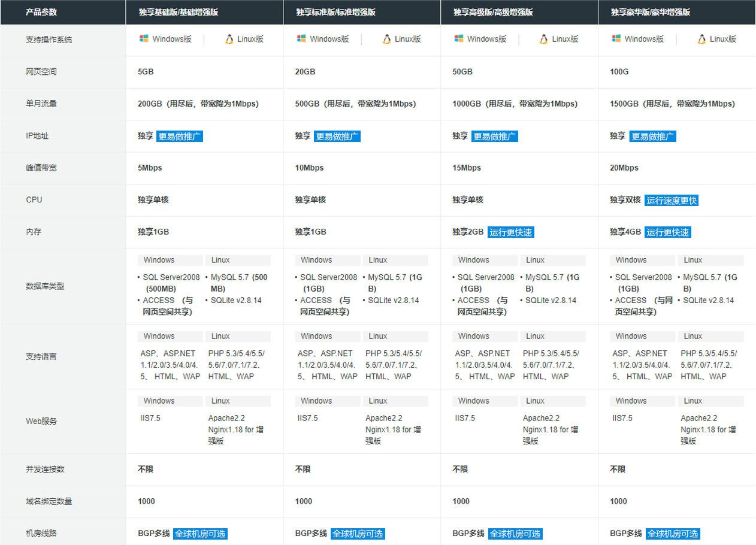Click the Web服务 row label
Screen dimensions: 756x545
(x=41, y=421)
